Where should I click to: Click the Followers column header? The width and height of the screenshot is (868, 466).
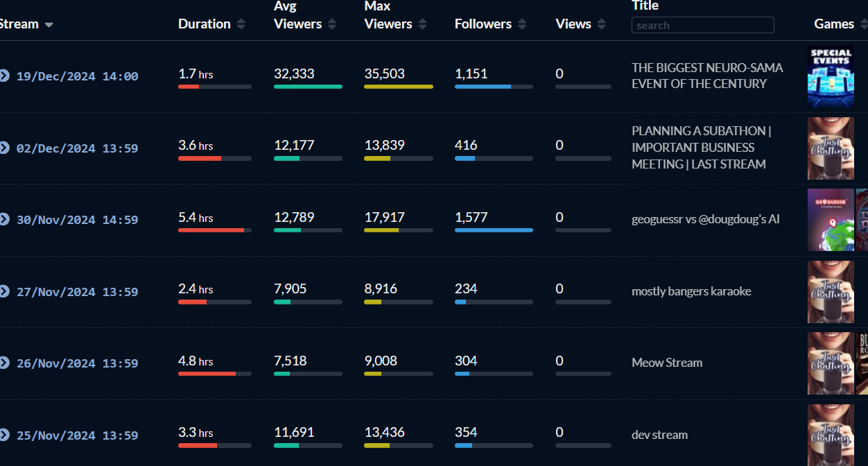point(483,24)
